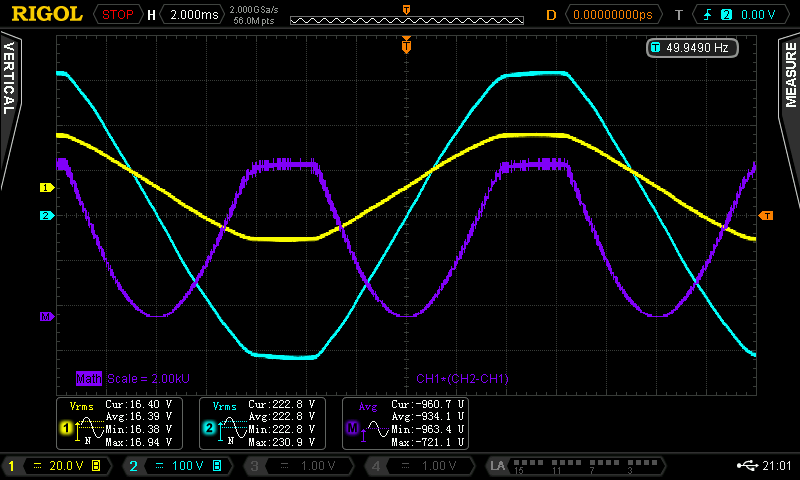
Task: Toggle channel 1 via yellow 1 label
Action: [11, 466]
